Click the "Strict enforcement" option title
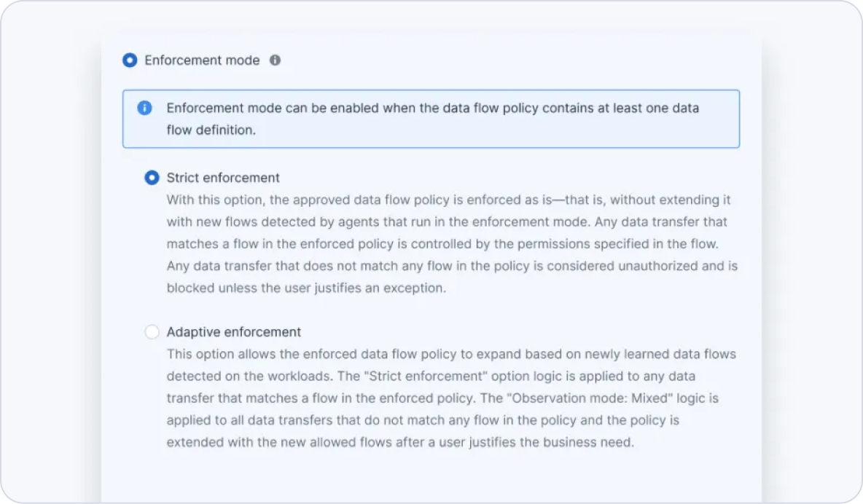This screenshot has width=863, height=504. tap(223, 178)
